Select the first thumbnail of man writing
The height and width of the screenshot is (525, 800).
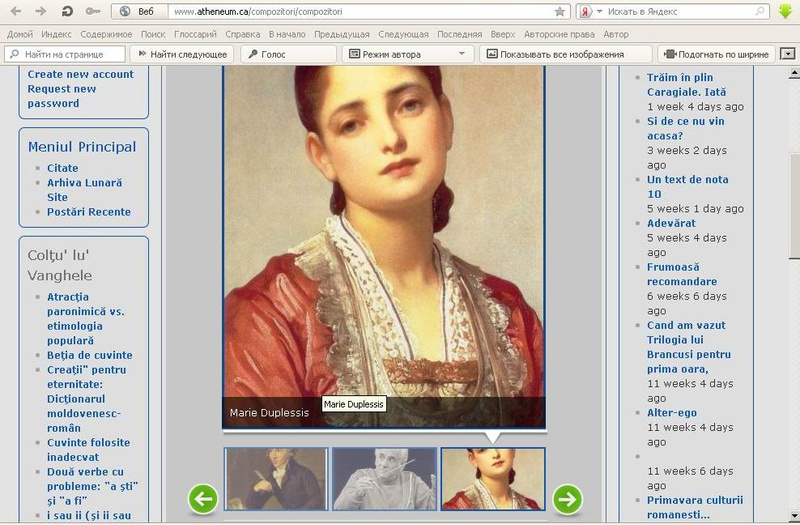[x=276, y=479]
